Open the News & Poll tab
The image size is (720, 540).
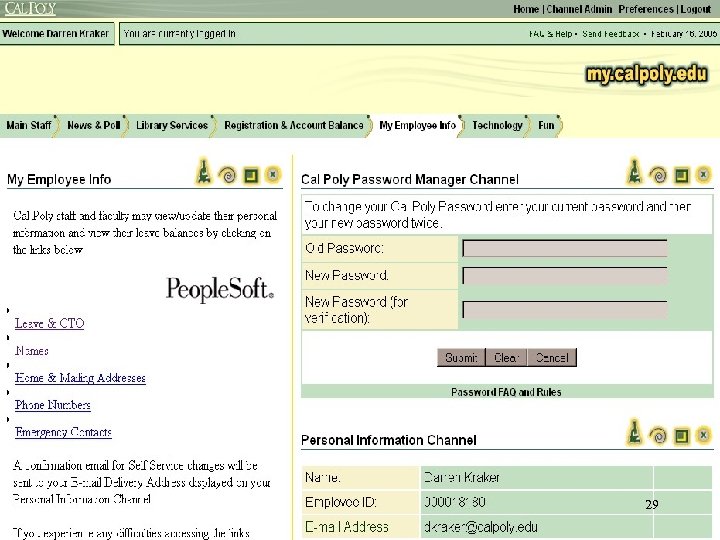point(94,125)
